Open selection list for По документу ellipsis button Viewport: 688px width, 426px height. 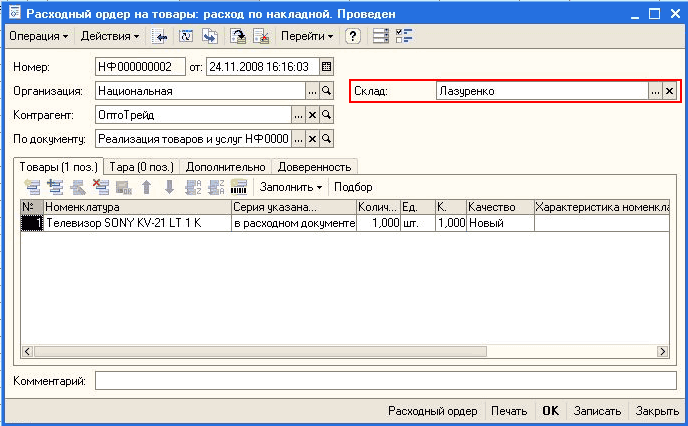[x=298, y=139]
